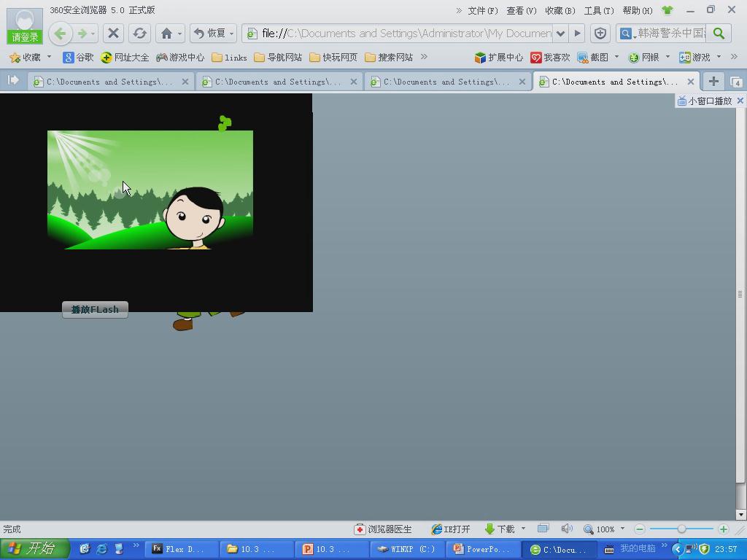This screenshot has width=747, height=560.
Task: Expand the 恢复 dropdown arrow
Action: [232, 34]
